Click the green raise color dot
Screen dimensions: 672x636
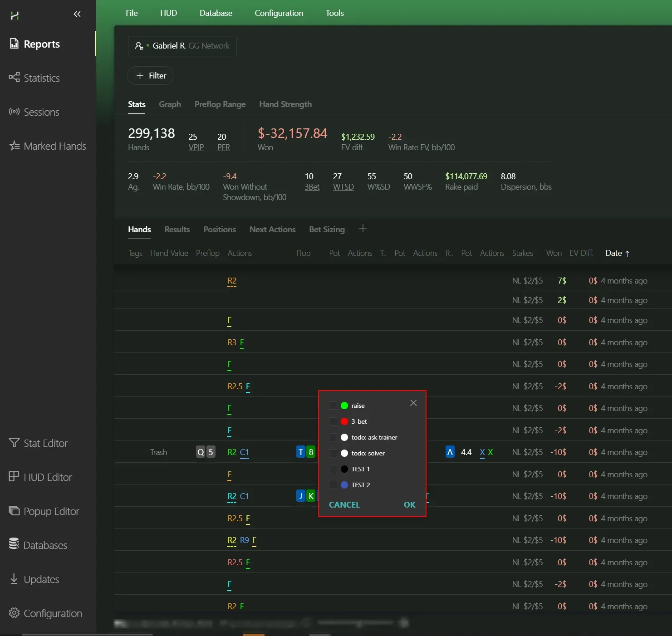(344, 406)
